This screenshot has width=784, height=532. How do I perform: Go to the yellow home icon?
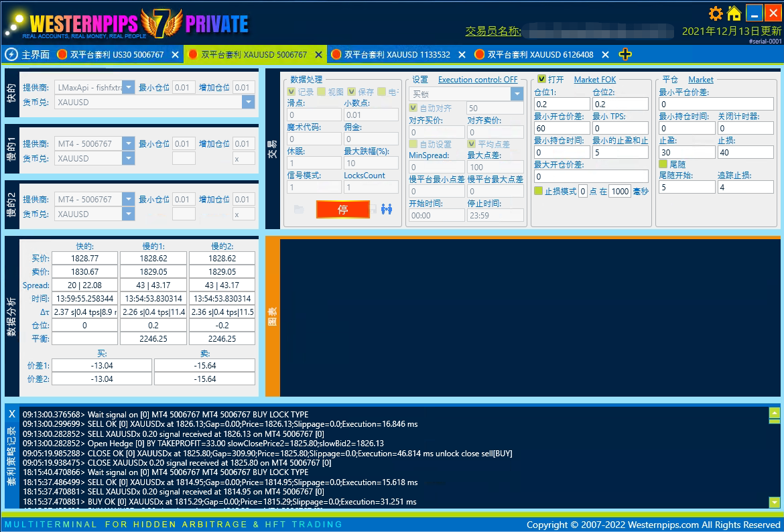click(734, 13)
